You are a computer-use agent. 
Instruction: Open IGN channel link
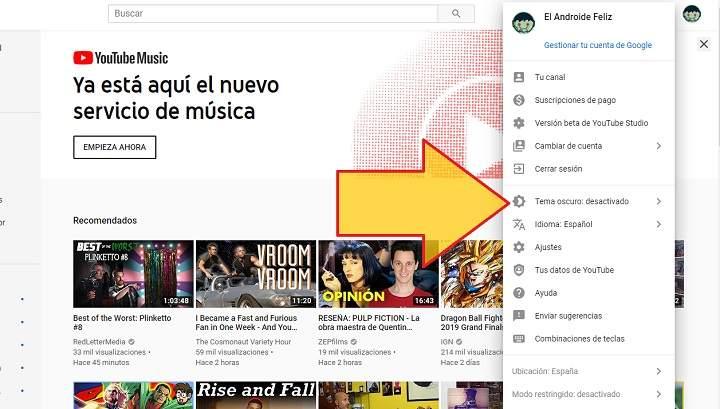click(x=447, y=342)
